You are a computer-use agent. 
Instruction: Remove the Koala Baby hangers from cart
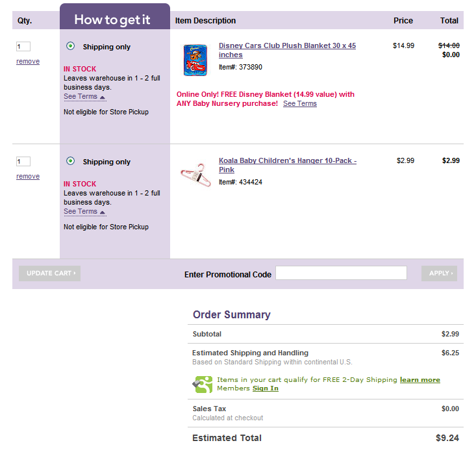(28, 177)
